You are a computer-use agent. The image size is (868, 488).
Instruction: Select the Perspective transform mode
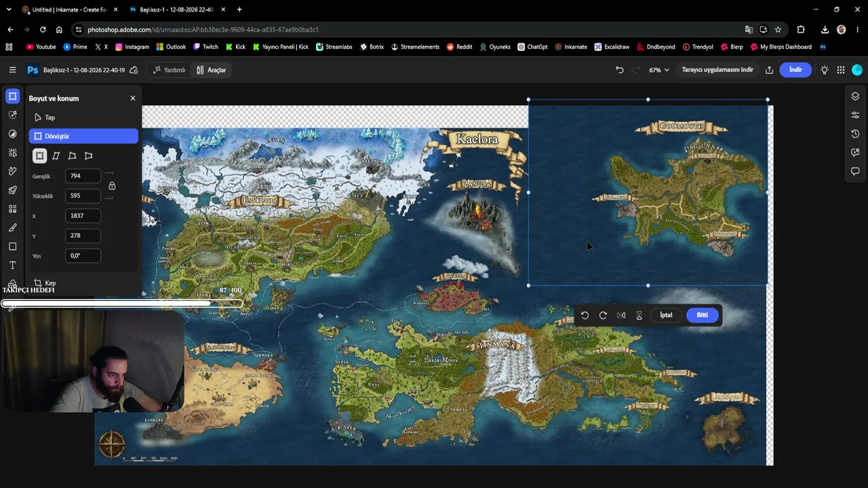pyautogui.click(x=88, y=156)
